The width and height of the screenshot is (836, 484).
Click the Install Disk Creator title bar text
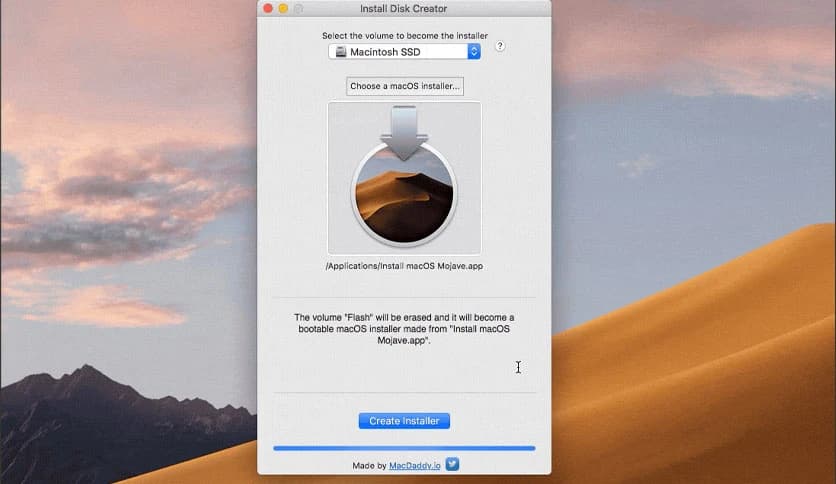pyautogui.click(x=404, y=9)
